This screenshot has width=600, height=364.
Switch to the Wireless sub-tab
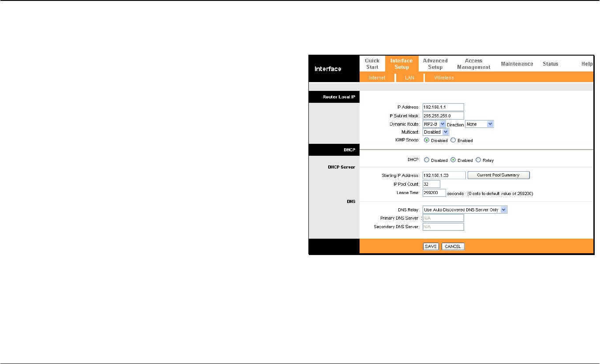coord(444,78)
